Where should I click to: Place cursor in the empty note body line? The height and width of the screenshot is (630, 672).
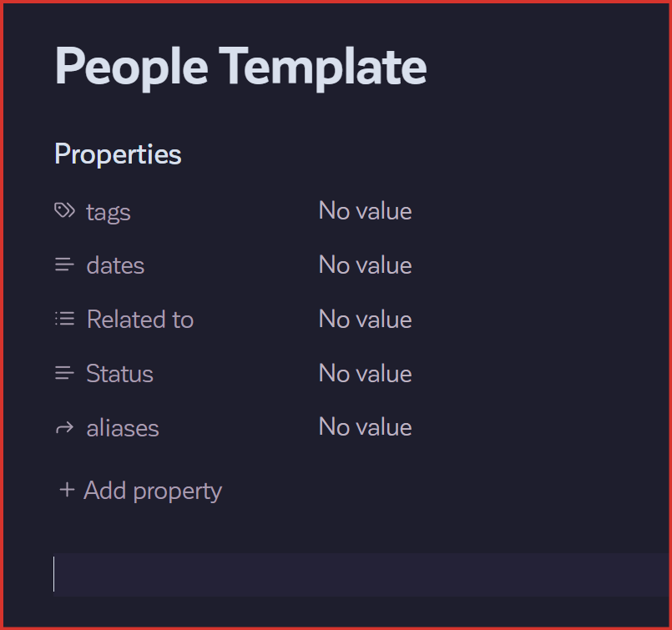tap(334, 574)
